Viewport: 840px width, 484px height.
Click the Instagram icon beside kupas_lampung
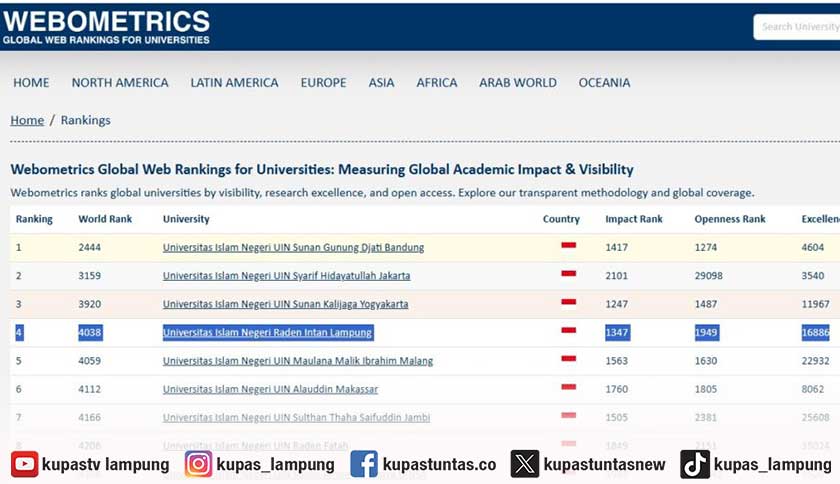pyautogui.click(x=199, y=464)
